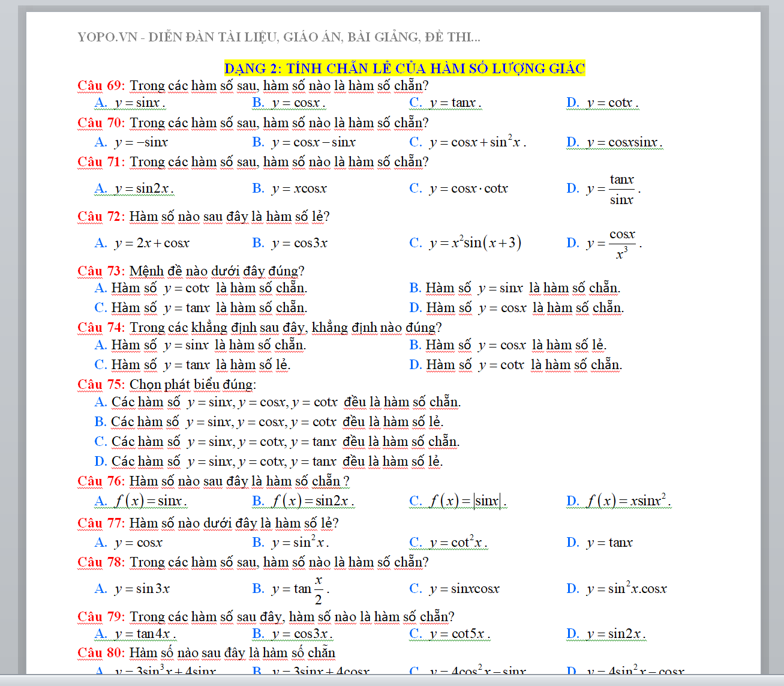
Task: Click the highlighted DẠNG 2 section heading
Action: [404, 68]
